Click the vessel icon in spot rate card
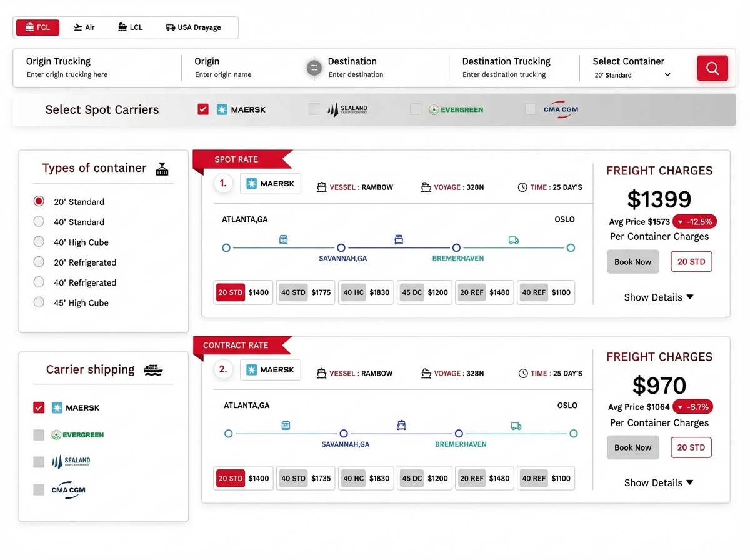This screenshot has width=750, height=560. (322, 187)
